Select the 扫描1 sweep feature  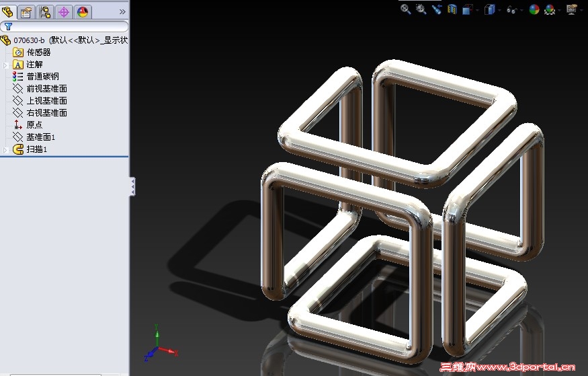(30, 149)
